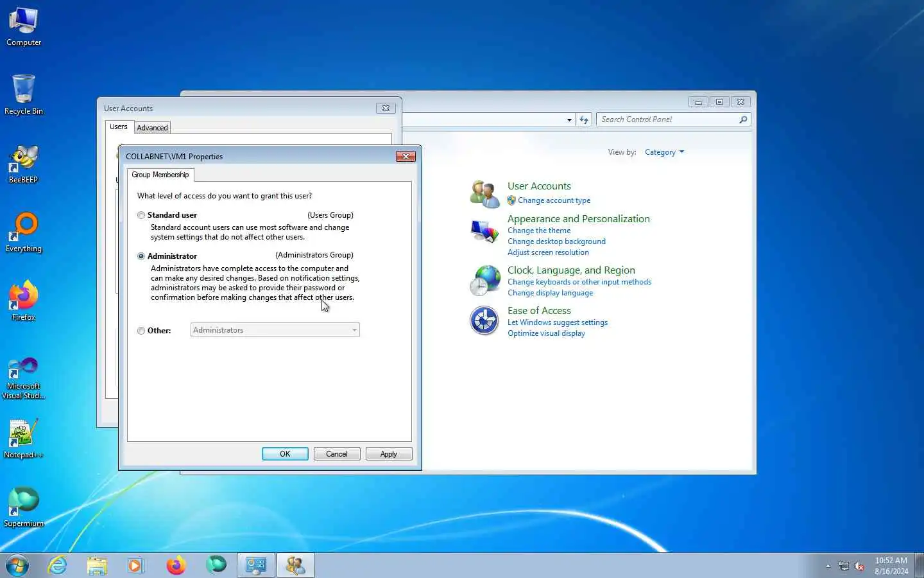Click the network icon in system tray
This screenshot has width=924, height=578.
pos(843,566)
